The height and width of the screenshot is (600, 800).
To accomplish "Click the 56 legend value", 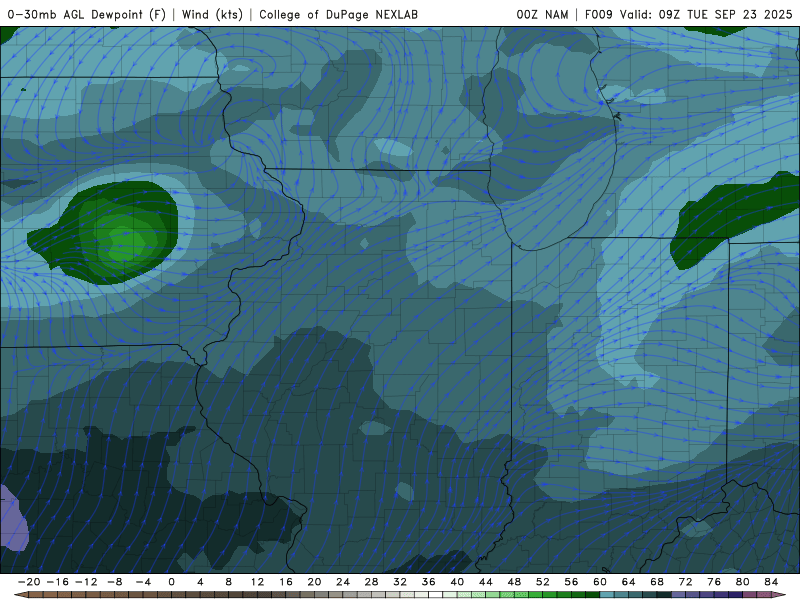I will [571, 582].
